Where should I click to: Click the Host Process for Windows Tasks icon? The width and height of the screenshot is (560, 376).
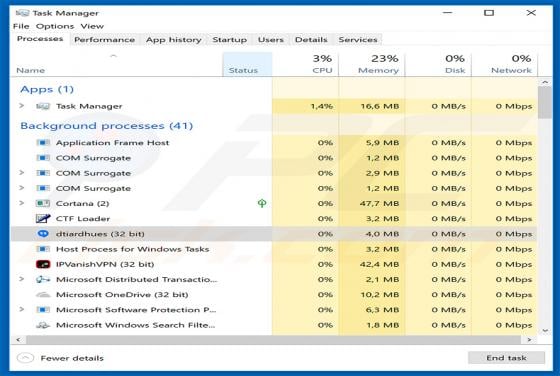[43, 249]
